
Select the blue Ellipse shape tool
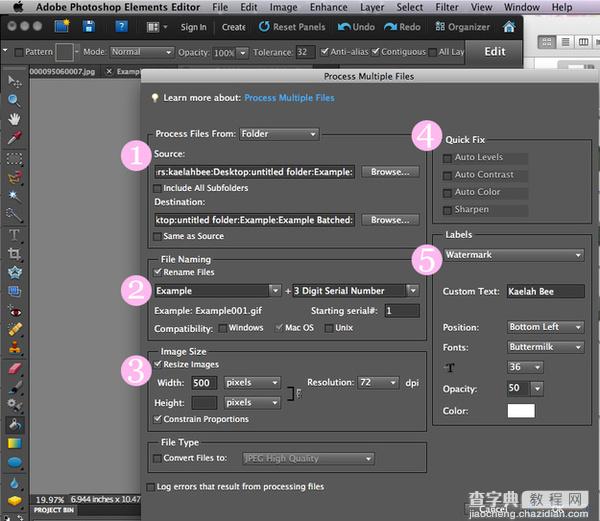tap(15, 462)
